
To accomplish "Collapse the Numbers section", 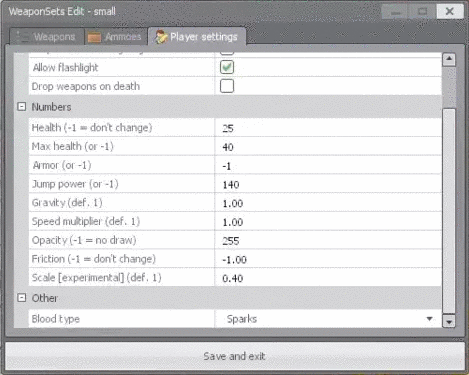I will [22, 107].
